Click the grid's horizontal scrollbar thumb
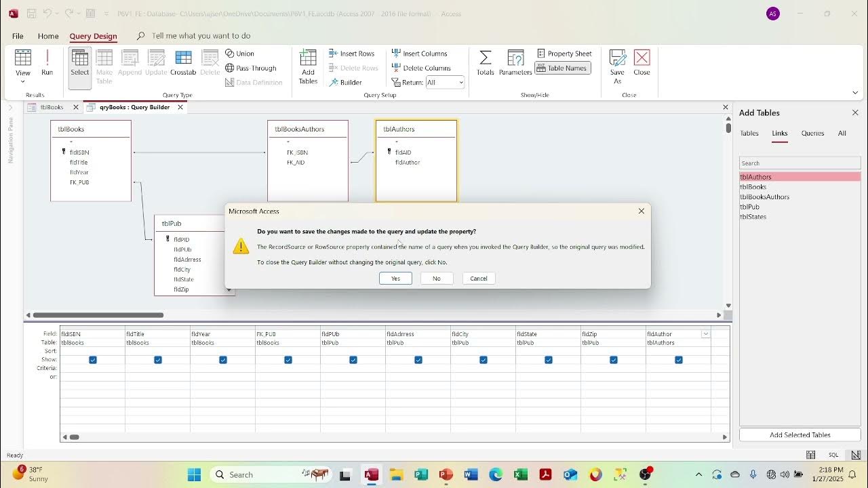This screenshot has height=488, width=868. pyautogui.click(x=75, y=437)
